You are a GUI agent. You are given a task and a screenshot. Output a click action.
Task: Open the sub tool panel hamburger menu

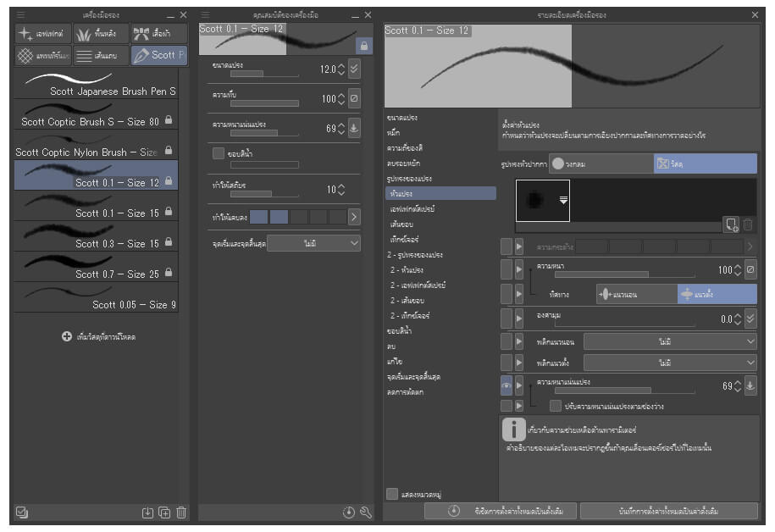21,15
